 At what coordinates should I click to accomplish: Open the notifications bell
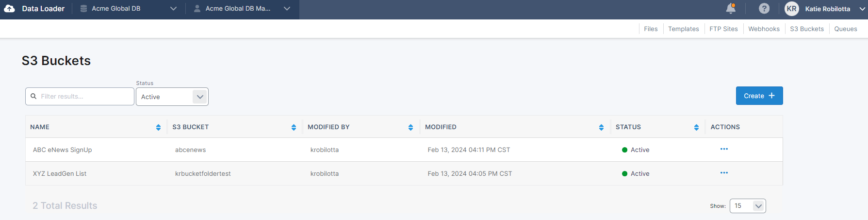coord(731,8)
